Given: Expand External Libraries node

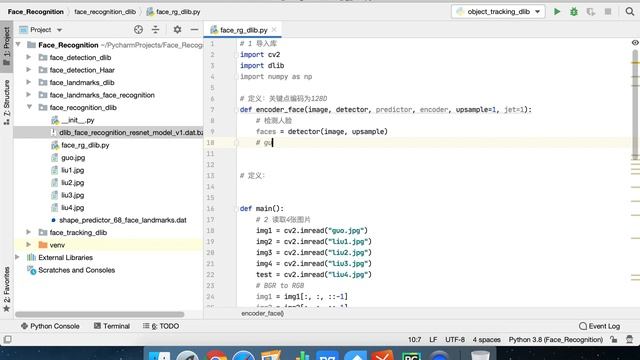Looking at the screenshot, I should click(x=17, y=257).
